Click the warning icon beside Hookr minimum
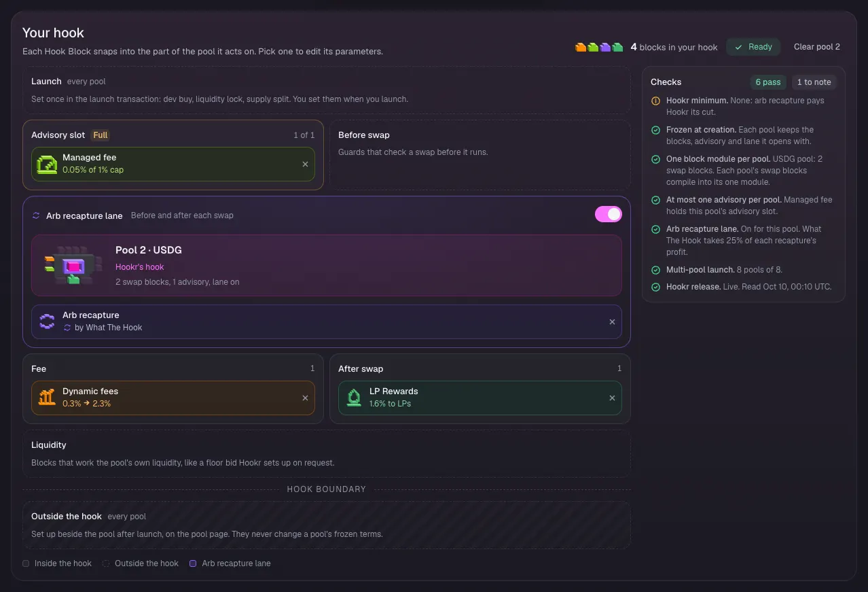Image resolution: width=868 pixels, height=592 pixels. [655, 101]
